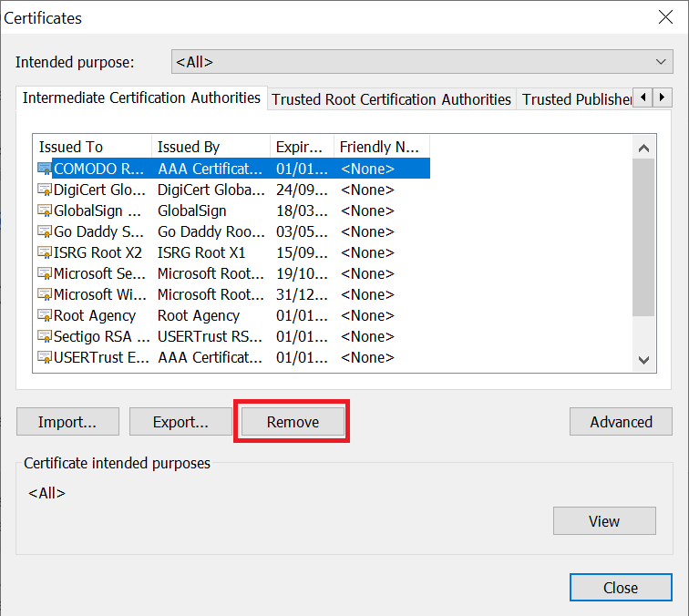Click the Sectigo RSA certificate icon

[x=45, y=336]
